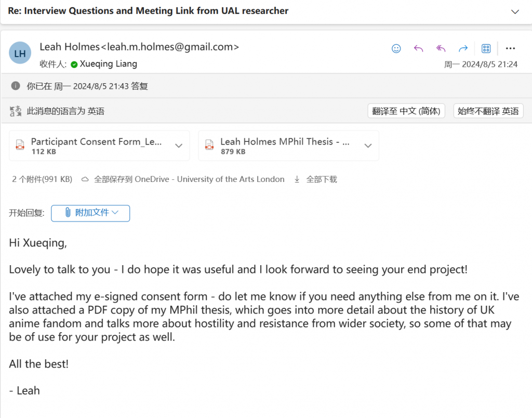Click the forward arrow icon
Image resolution: width=532 pixels, height=418 pixels.
463,48
